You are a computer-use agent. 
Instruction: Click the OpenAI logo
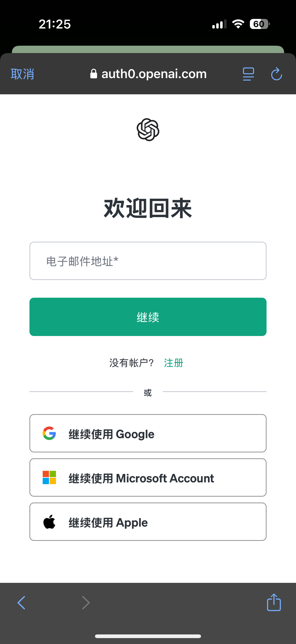pos(148,129)
